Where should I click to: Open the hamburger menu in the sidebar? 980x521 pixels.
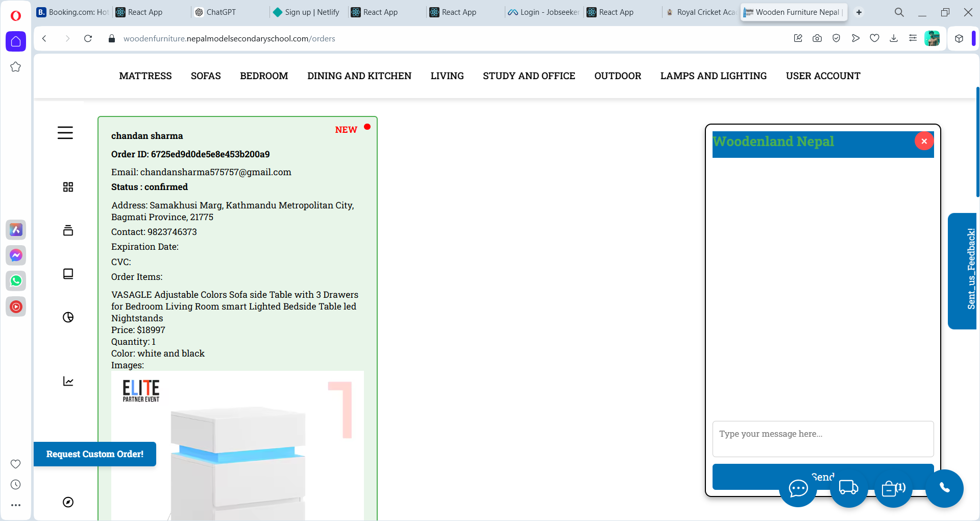[65, 133]
